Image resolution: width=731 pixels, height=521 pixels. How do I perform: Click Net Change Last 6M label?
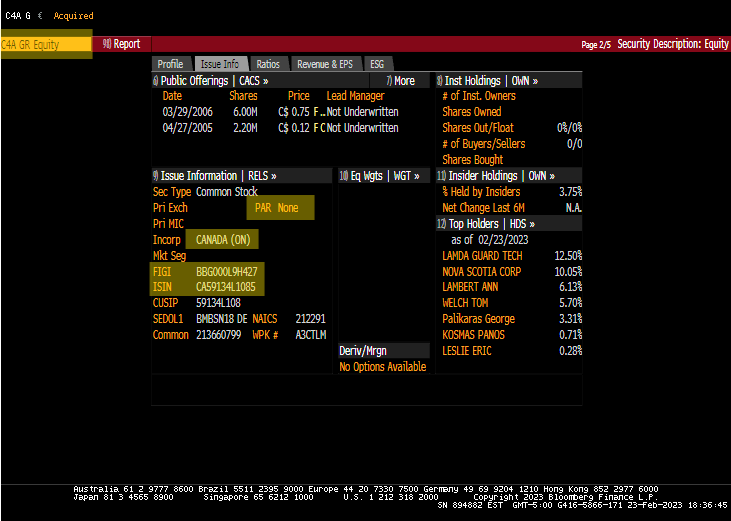483,207
